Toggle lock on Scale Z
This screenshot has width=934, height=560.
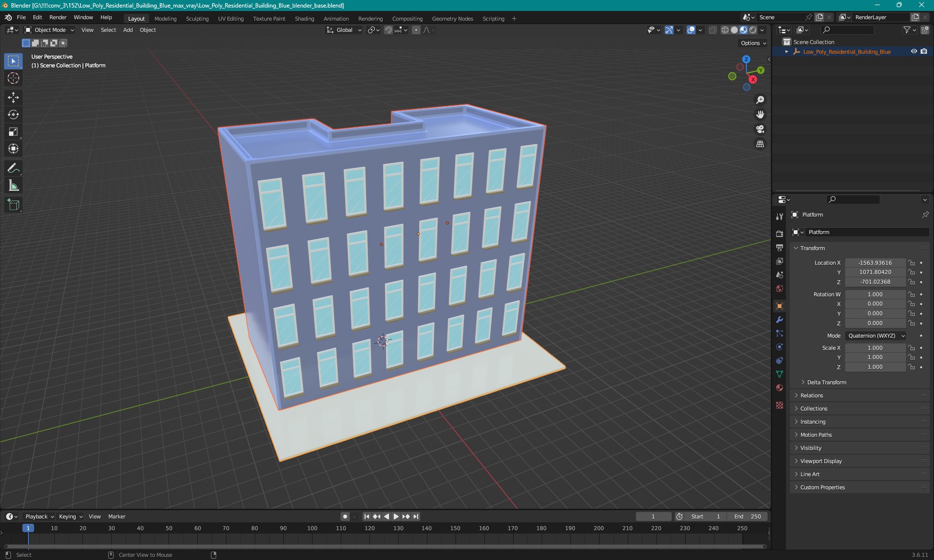coord(912,367)
